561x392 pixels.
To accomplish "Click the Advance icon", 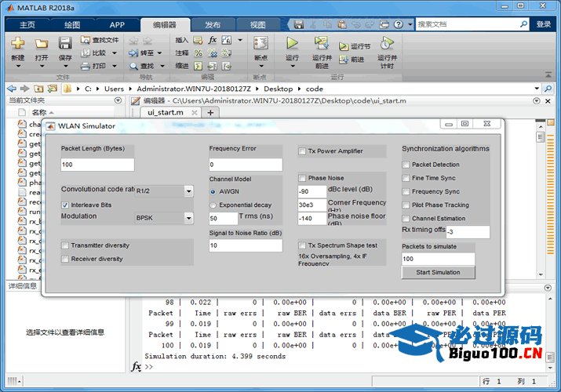I will click(x=344, y=60).
